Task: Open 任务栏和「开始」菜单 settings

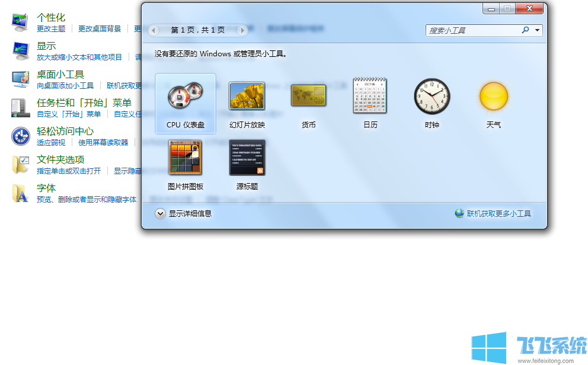Action: pos(84,103)
